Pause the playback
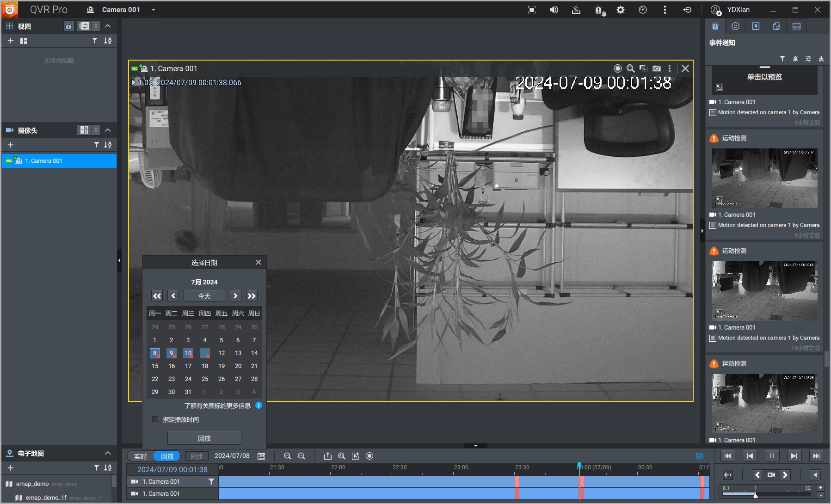This screenshot has width=831, height=504. (772, 456)
